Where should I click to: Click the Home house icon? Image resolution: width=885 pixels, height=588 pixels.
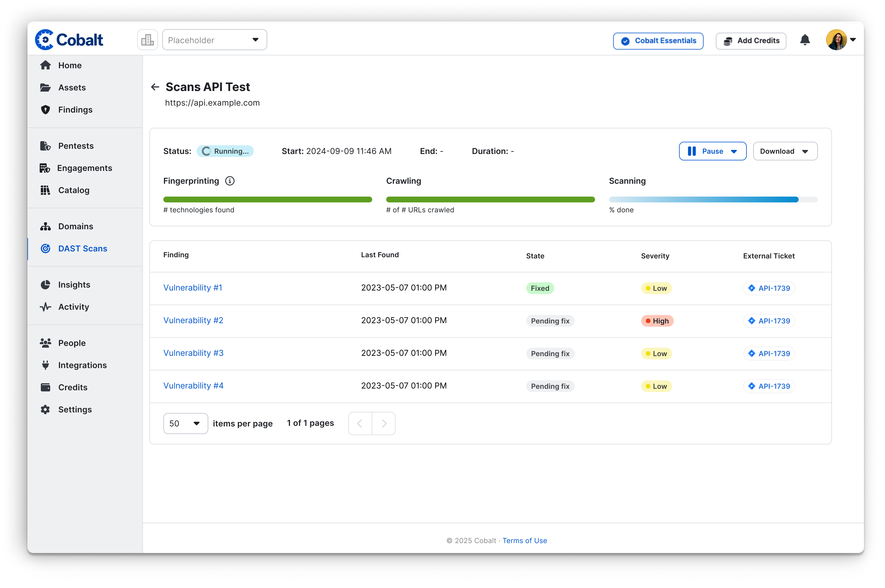pos(46,65)
